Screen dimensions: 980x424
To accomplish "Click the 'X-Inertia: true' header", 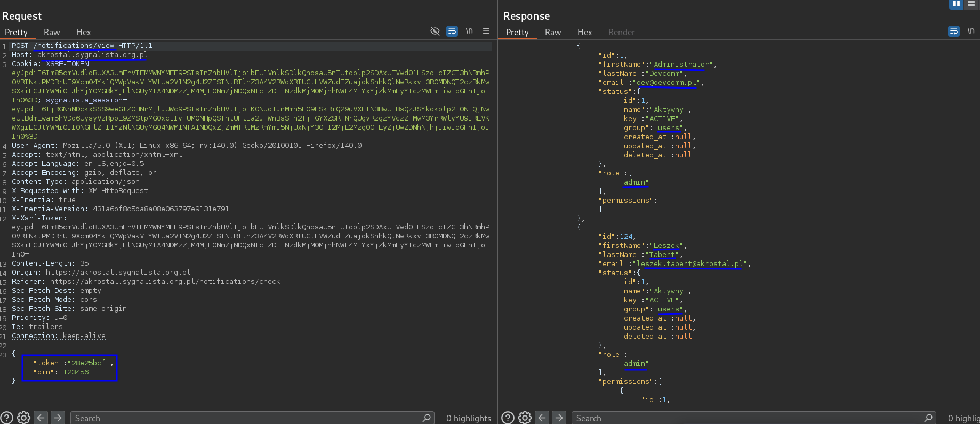I will 44,200.
